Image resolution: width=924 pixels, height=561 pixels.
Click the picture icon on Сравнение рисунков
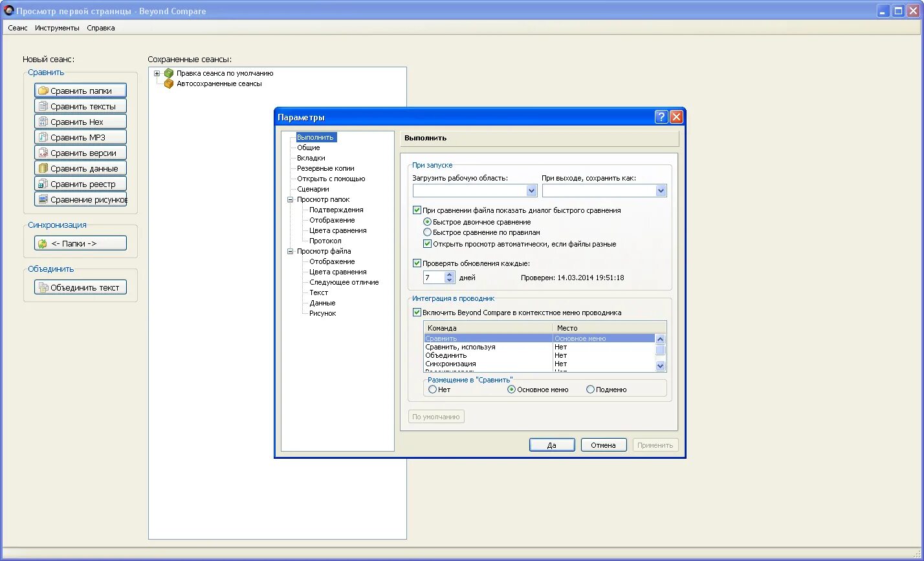(x=43, y=199)
